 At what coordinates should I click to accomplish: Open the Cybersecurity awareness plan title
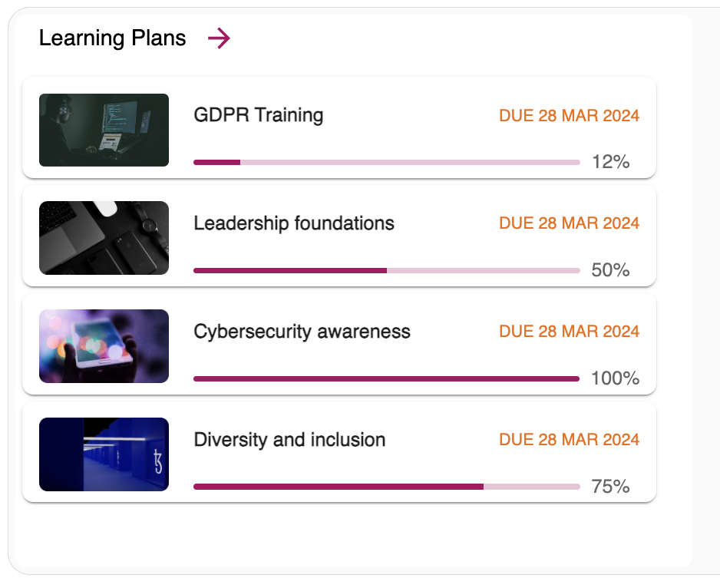tap(302, 332)
